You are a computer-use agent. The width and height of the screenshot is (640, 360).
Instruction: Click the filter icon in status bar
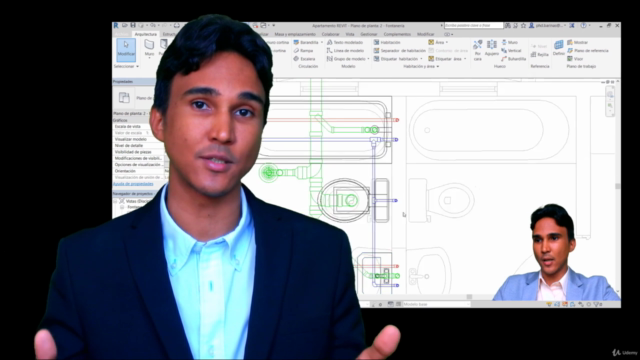point(597,304)
